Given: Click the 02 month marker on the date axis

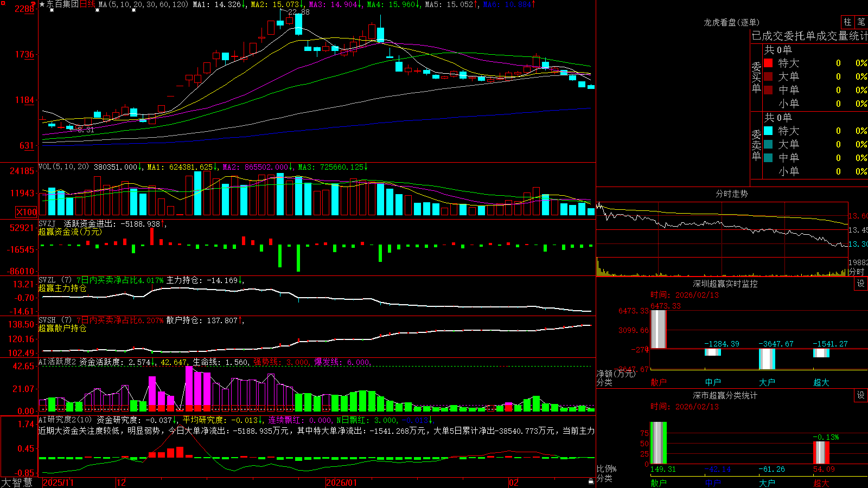Looking at the screenshot, I should (x=514, y=483).
